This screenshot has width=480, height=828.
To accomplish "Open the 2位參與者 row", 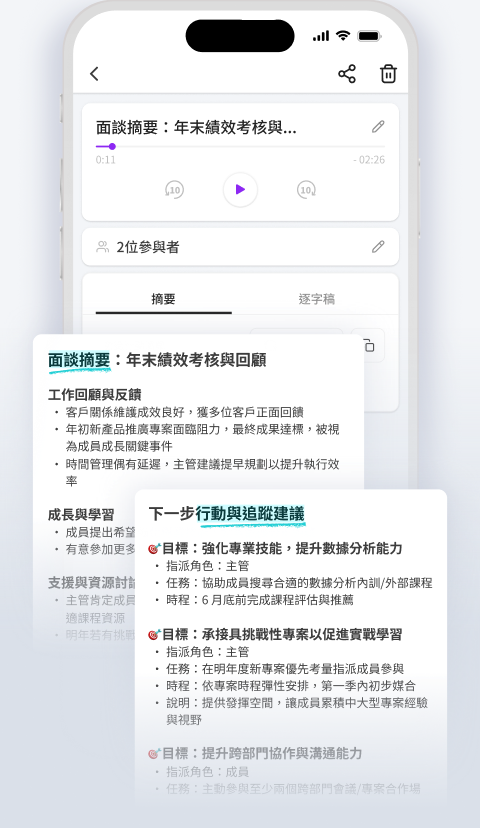I will pyautogui.click(x=240, y=247).
